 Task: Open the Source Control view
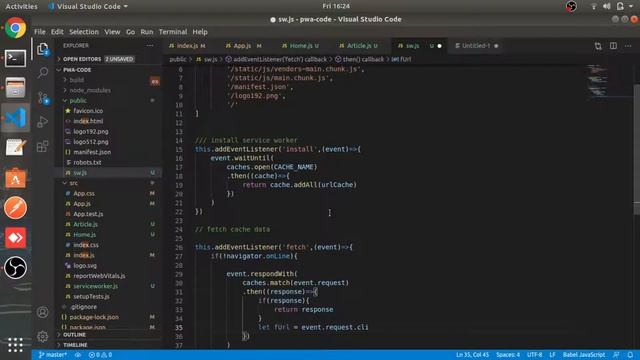[x=42, y=98]
